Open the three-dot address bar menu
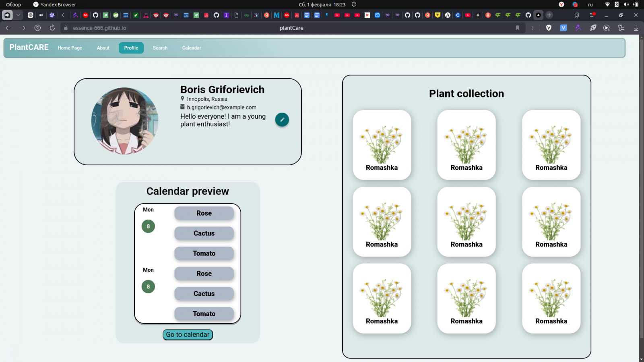This screenshot has height=362, width=644. 532,28
